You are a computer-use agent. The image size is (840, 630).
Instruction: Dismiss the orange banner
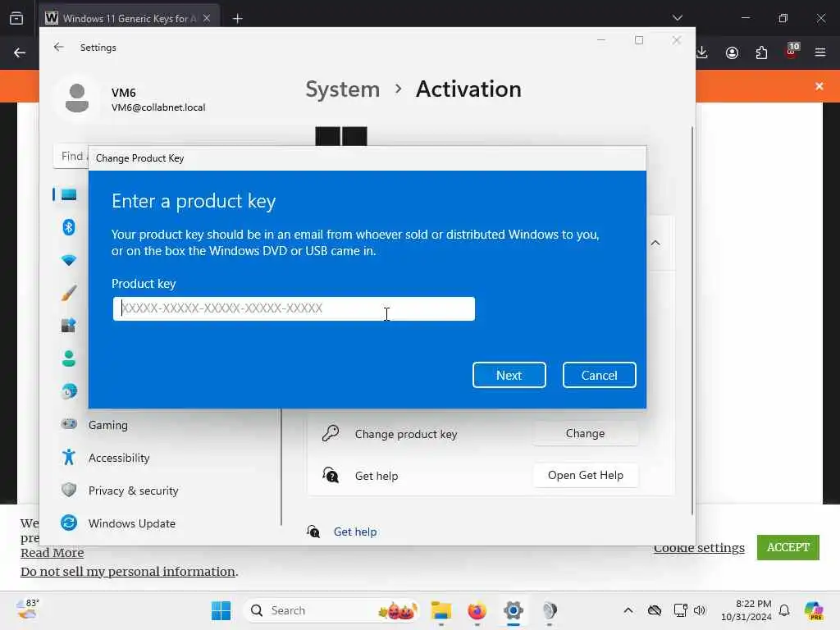[819, 86]
